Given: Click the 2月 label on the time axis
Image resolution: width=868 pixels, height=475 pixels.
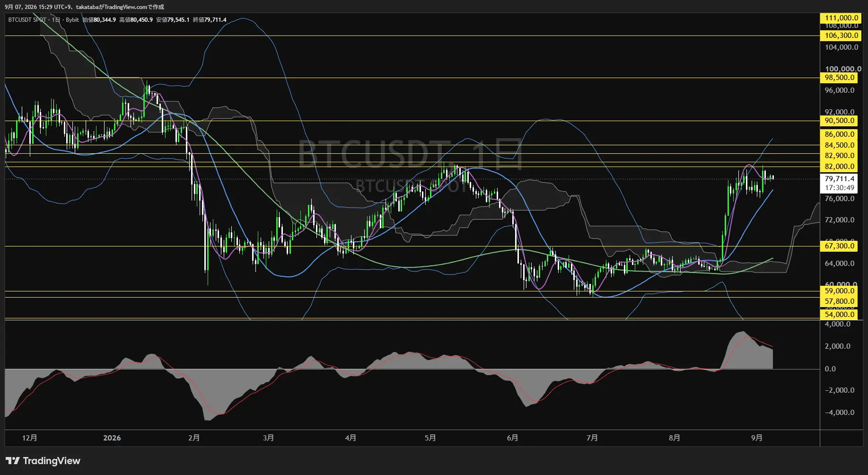Looking at the screenshot, I should point(194,438).
